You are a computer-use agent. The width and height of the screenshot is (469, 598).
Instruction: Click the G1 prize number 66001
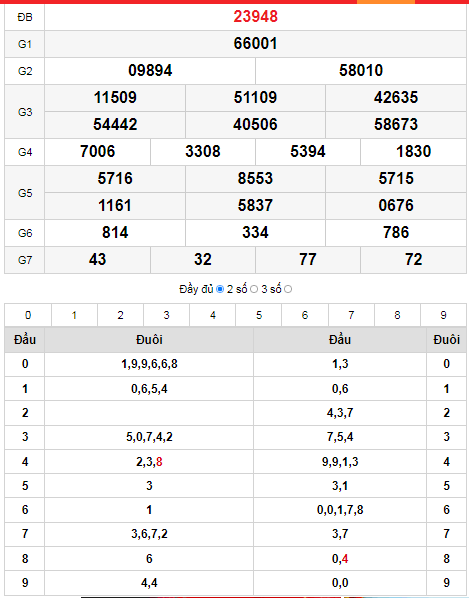[255, 43]
